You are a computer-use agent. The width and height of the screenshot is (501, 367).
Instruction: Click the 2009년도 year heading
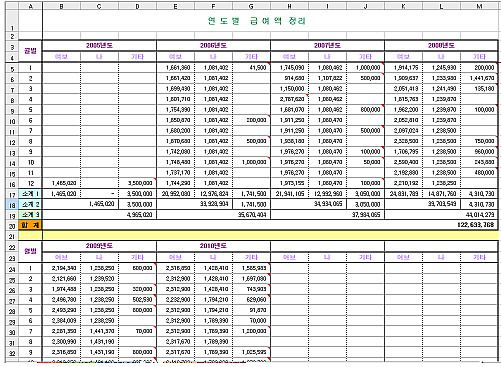pos(99,246)
